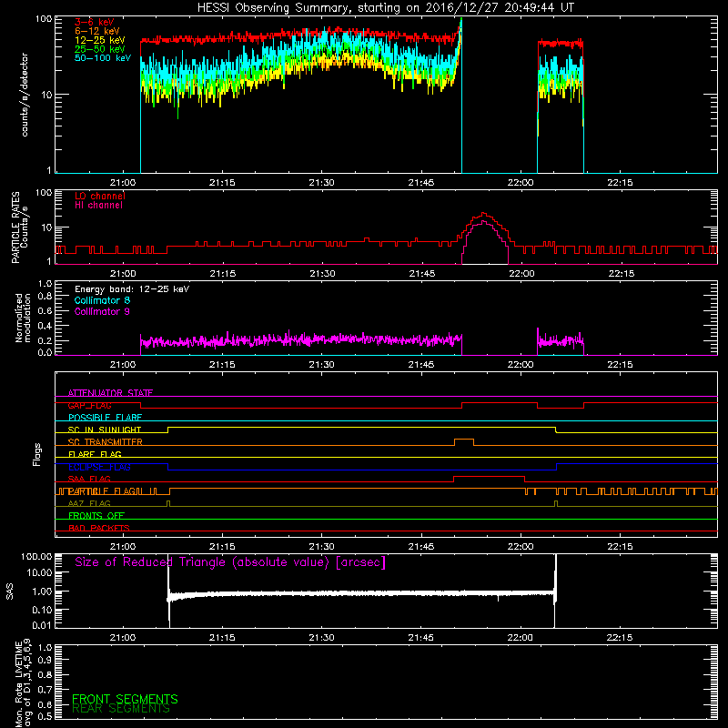Click the HESSI Observing Summary title text
This screenshot has width=728, height=728.
386,8
